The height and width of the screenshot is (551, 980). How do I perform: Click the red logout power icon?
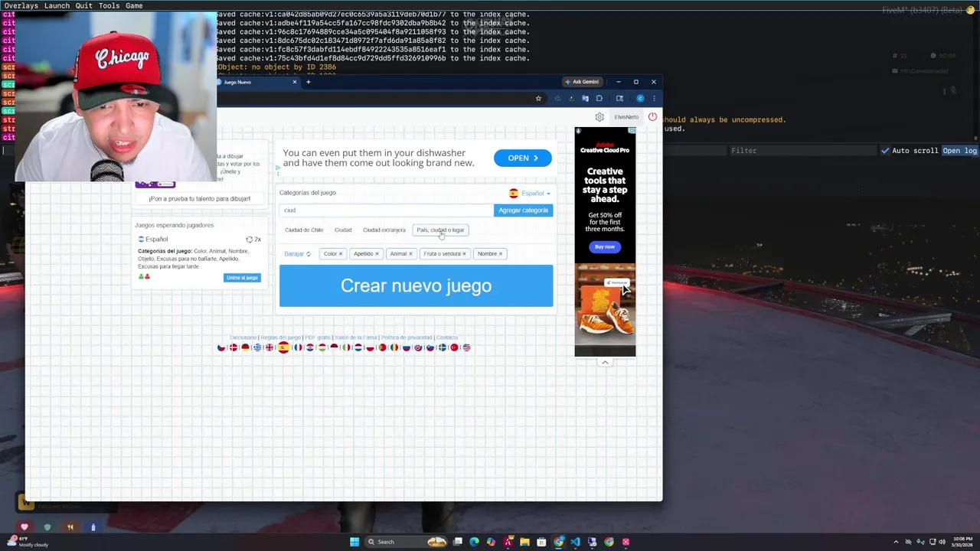click(x=652, y=117)
